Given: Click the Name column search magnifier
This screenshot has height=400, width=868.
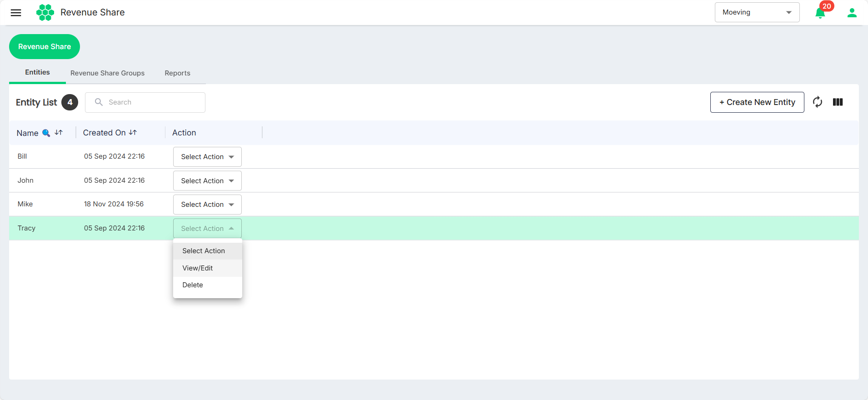Looking at the screenshot, I should (x=46, y=133).
